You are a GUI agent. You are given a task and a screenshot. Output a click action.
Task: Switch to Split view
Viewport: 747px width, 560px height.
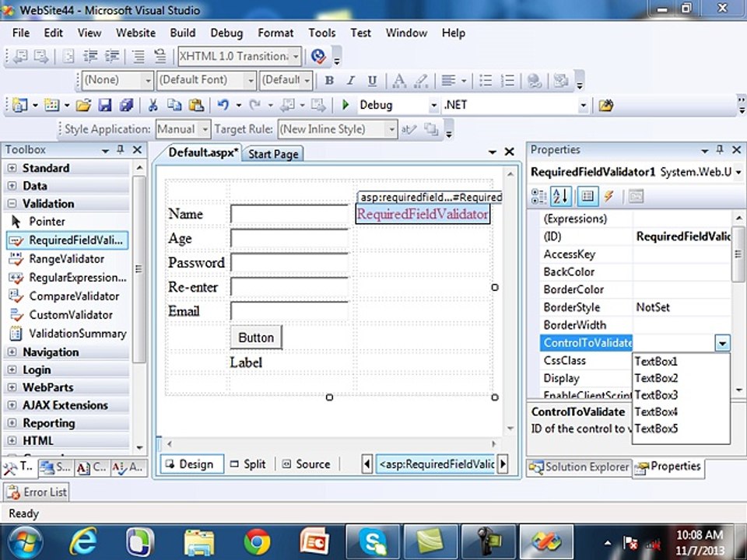pyautogui.click(x=247, y=464)
